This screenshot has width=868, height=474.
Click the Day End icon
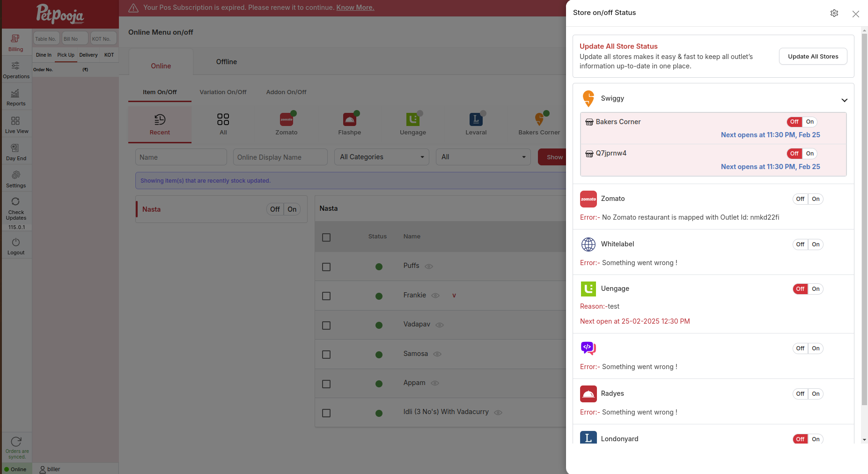click(16, 152)
